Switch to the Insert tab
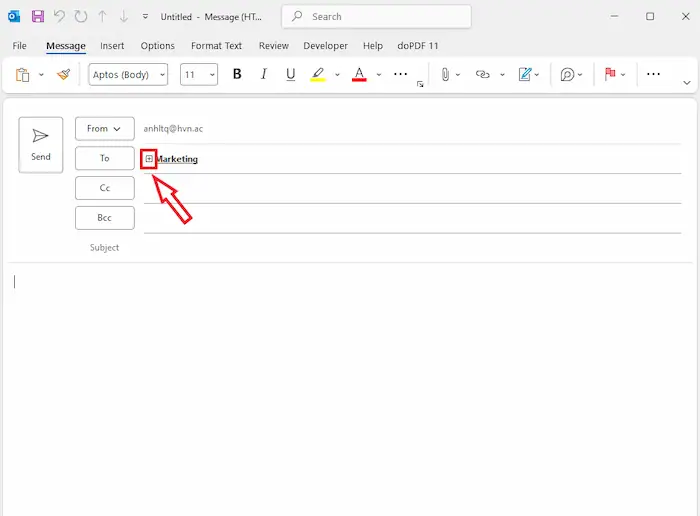This screenshot has height=516, width=700. coord(112,46)
